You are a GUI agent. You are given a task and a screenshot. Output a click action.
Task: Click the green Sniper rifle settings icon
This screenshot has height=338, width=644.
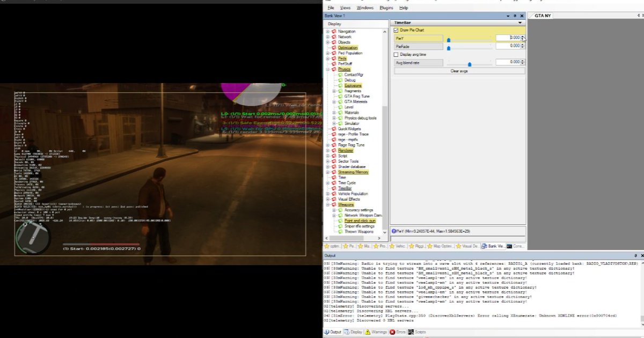point(340,226)
